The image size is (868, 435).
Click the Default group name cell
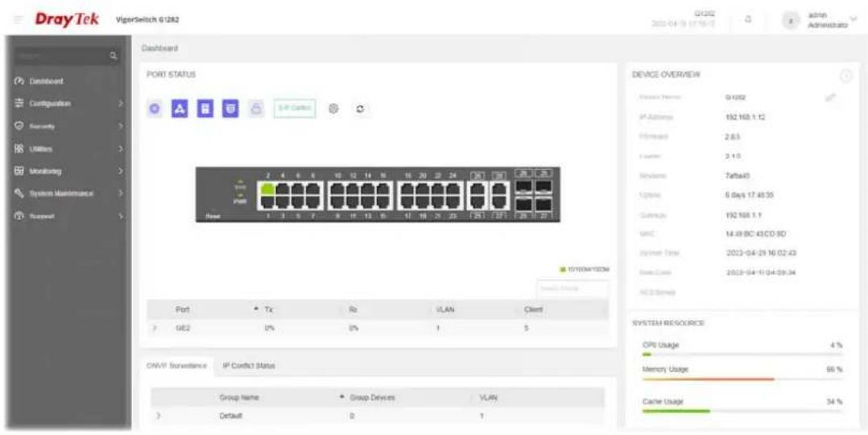[231, 415]
